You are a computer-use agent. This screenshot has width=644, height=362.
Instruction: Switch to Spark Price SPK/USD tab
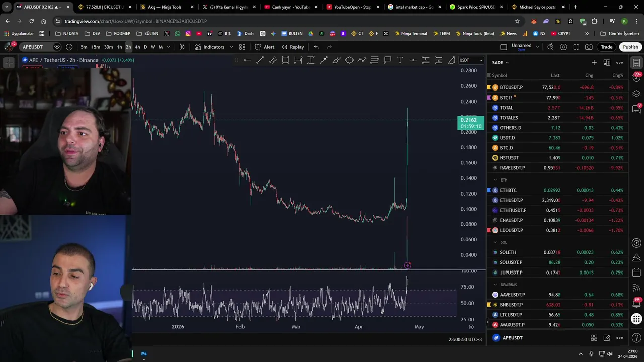[476, 7]
